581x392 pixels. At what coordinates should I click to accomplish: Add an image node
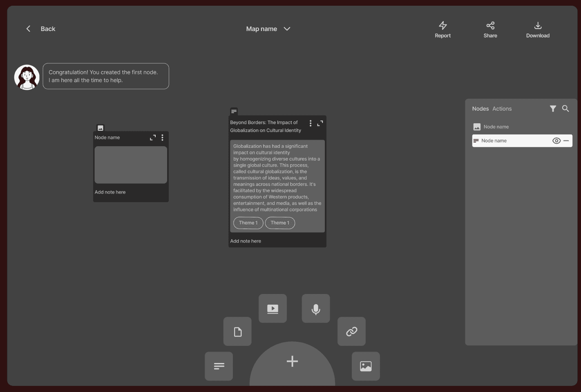click(x=366, y=366)
